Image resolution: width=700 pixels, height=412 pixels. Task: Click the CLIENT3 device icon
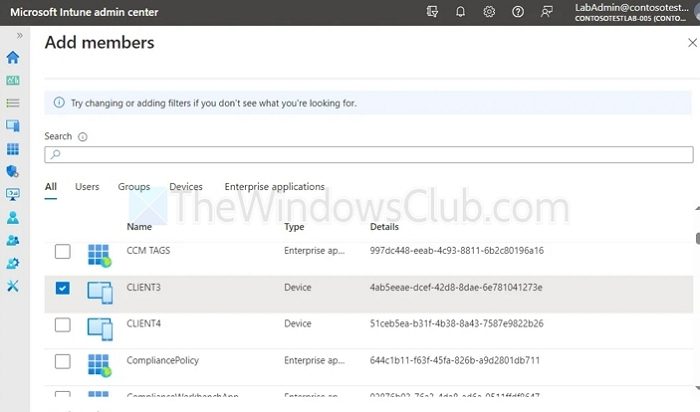(x=100, y=292)
